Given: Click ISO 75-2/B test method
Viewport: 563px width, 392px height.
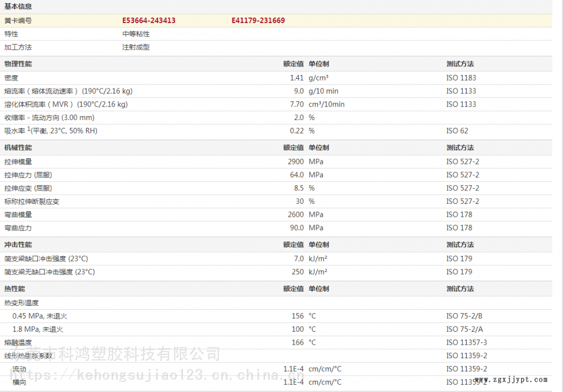Looking at the screenshot, I should 464,316.
